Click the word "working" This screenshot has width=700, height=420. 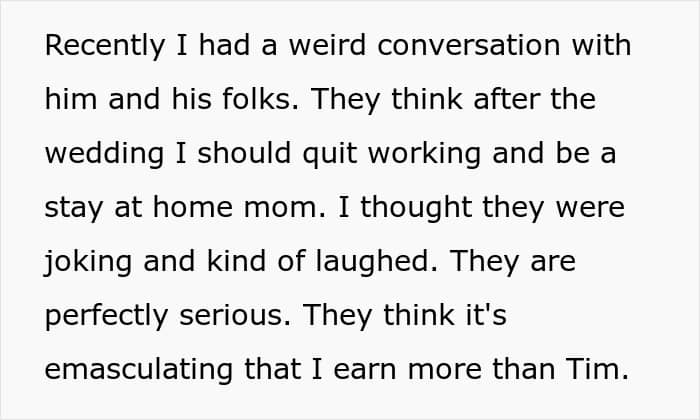pos(424,154)
